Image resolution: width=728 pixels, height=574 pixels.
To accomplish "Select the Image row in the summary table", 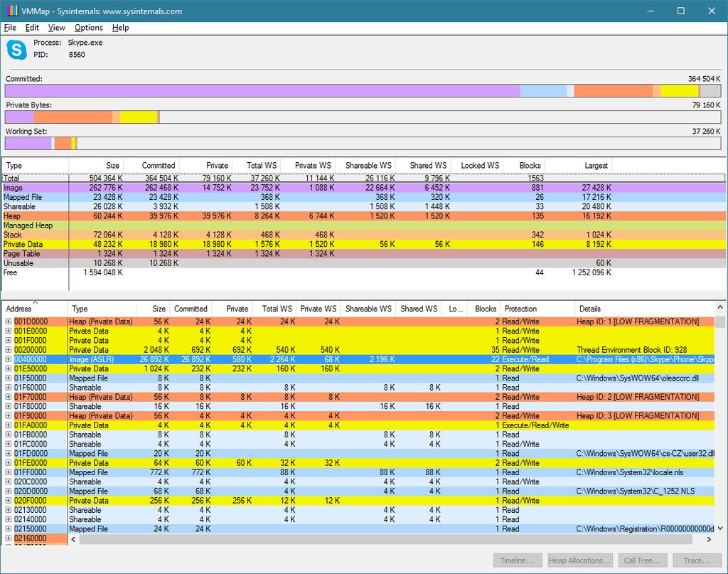I will [364, 188].
